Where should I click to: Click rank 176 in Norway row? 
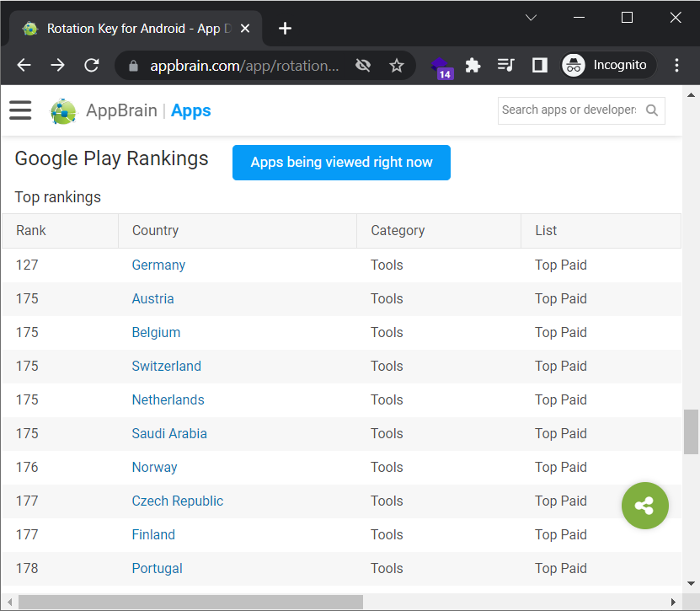[x=27, y=467]
